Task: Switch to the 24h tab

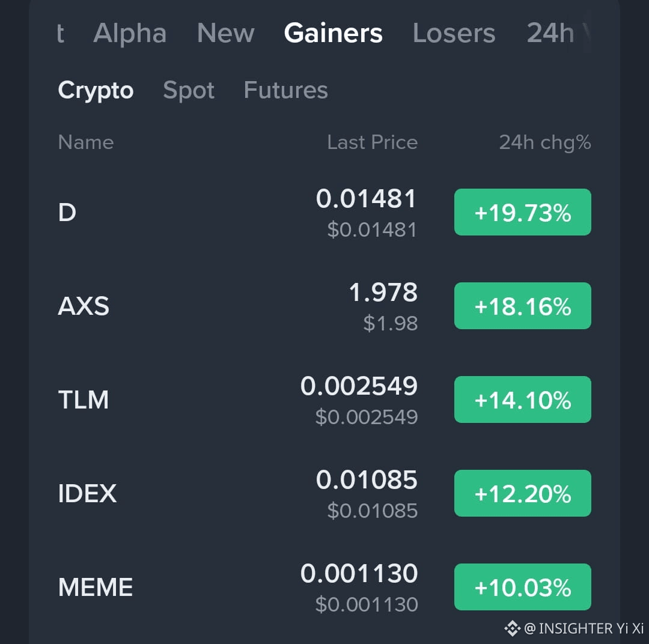Action: (550, 33)
